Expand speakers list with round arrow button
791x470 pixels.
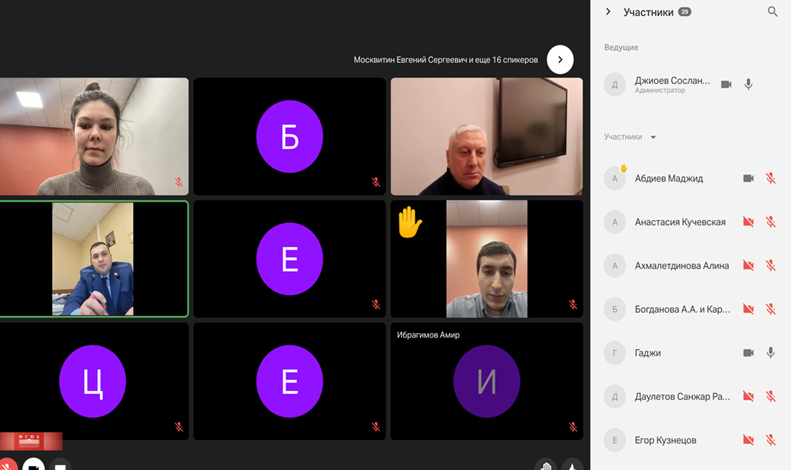[560, 59]
